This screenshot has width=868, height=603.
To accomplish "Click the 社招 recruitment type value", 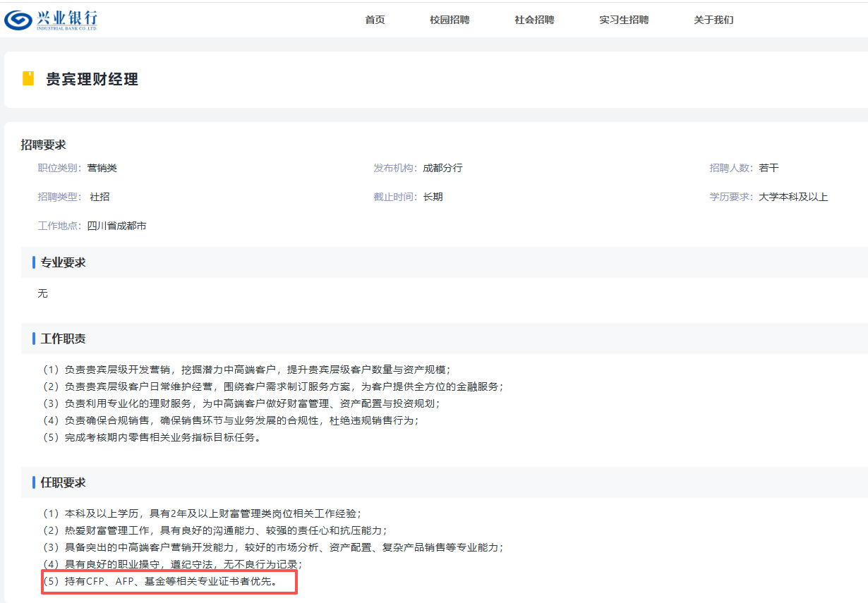I will tap(100, 197).
